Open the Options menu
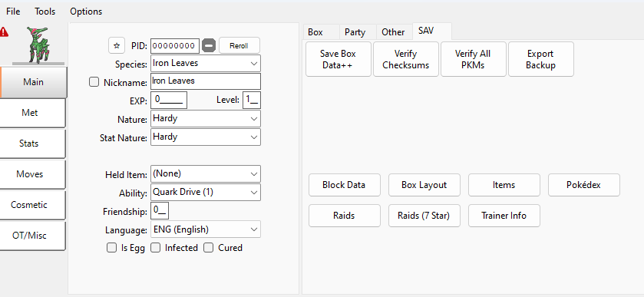Viewport: 644px width, 297px height. click(86, 12)
